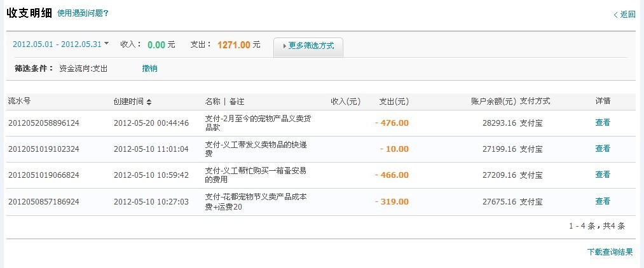View details for the 319.00 payment
This screenshot has width=644, height=268.
tap(602, 201)
